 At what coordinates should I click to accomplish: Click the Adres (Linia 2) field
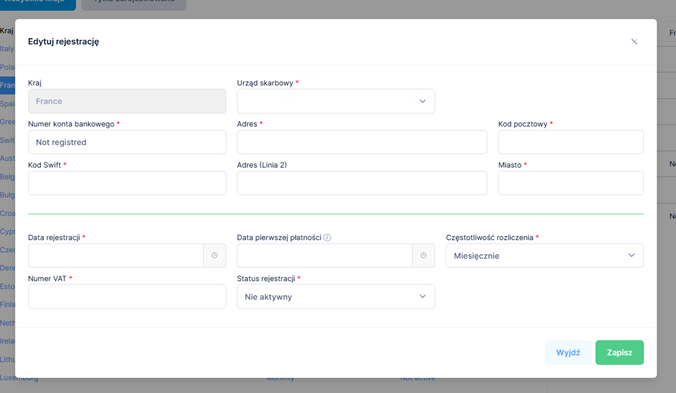point(362,183)
